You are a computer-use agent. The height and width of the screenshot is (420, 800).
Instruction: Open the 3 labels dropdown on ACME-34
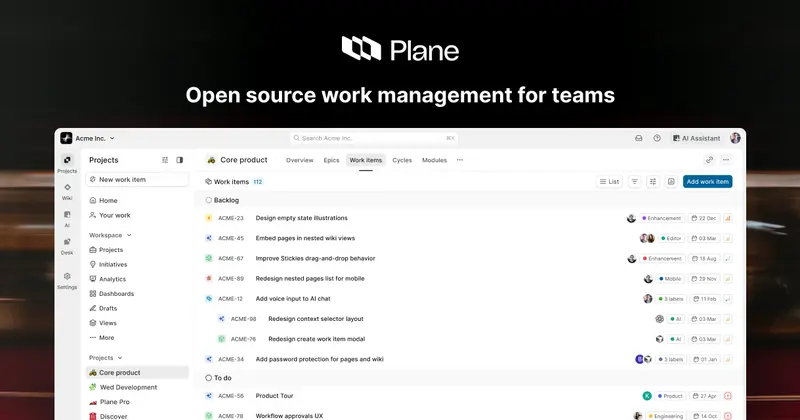click(x=670, y=359)
